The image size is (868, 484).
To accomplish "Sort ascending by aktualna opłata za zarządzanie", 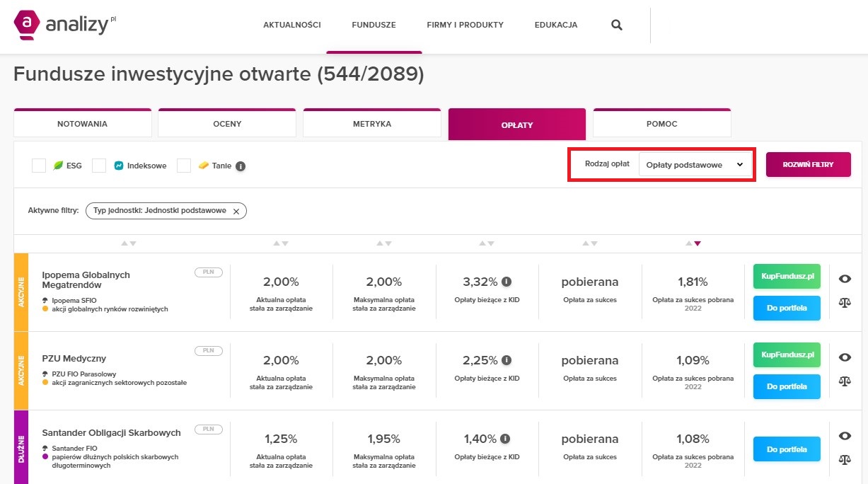I will (277, 243).
